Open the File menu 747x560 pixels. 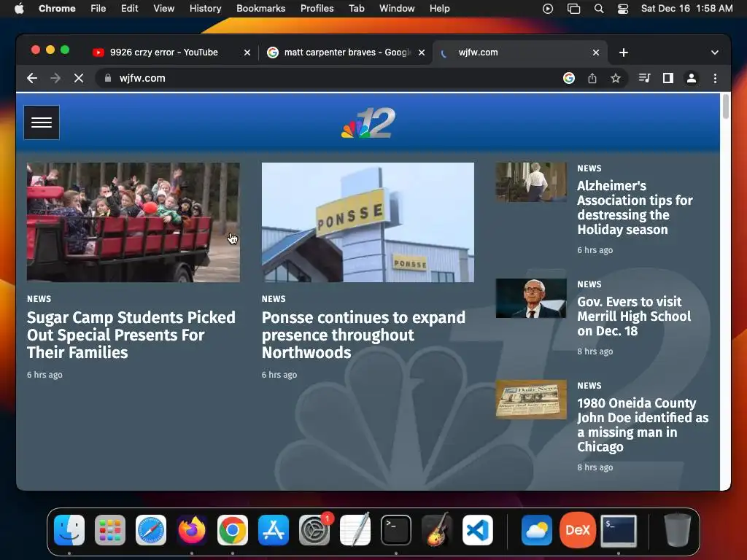[x=98, y=8]
